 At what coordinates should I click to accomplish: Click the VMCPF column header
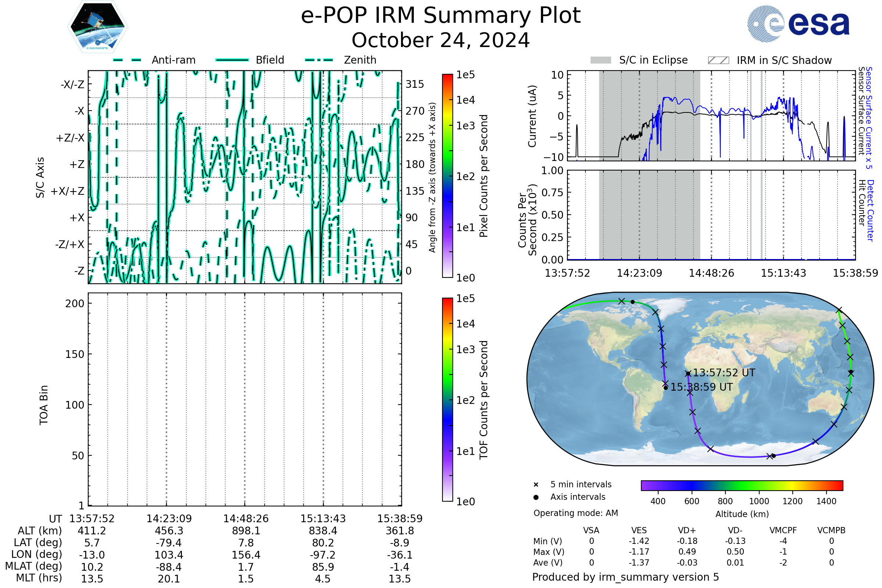(783, 530)
